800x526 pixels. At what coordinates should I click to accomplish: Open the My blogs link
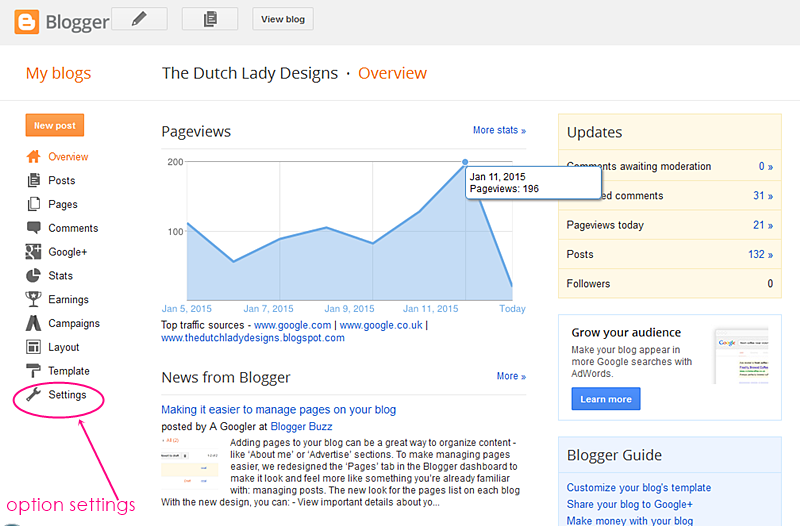pos(58,73)
